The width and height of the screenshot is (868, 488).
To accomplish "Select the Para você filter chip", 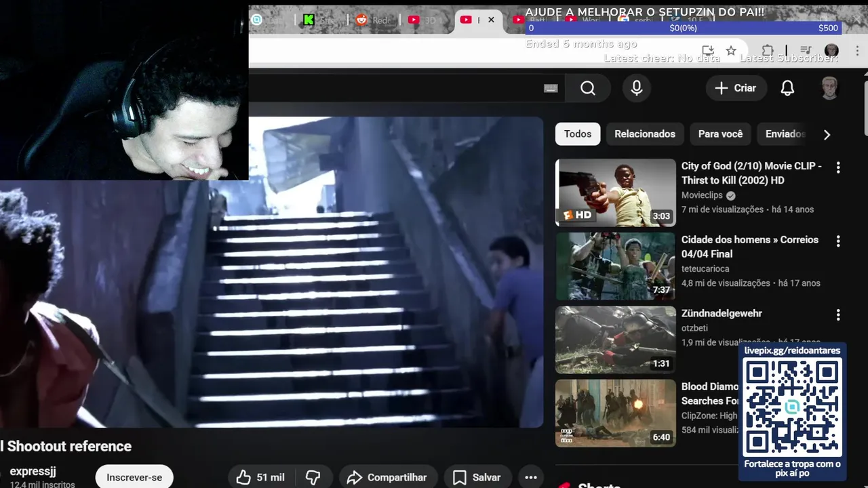I will pyautogui.click(x=720, y=134).
